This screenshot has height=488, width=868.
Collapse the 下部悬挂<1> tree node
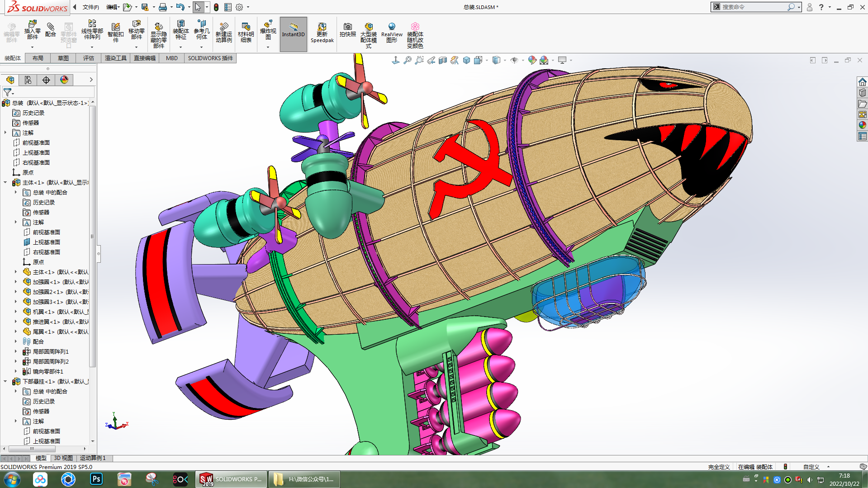point(5,381)
